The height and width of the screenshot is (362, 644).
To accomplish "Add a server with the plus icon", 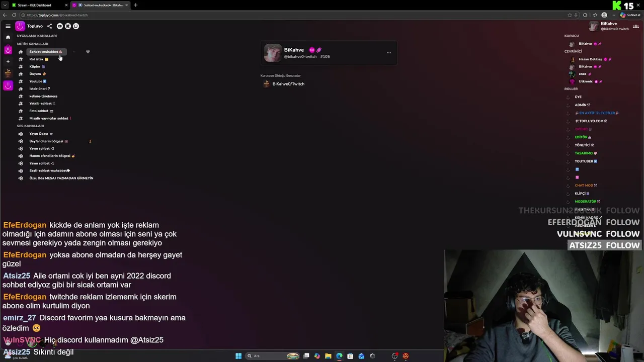I will (x=8, y=61).
